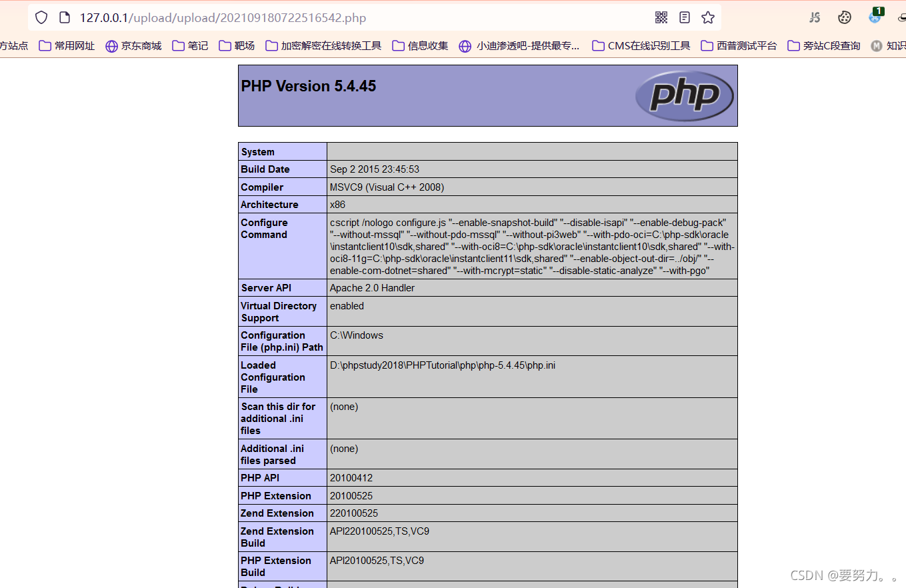Click the C:\Windows configuration path value
This screenshot has height=588, width=906.
pos(357,335)
